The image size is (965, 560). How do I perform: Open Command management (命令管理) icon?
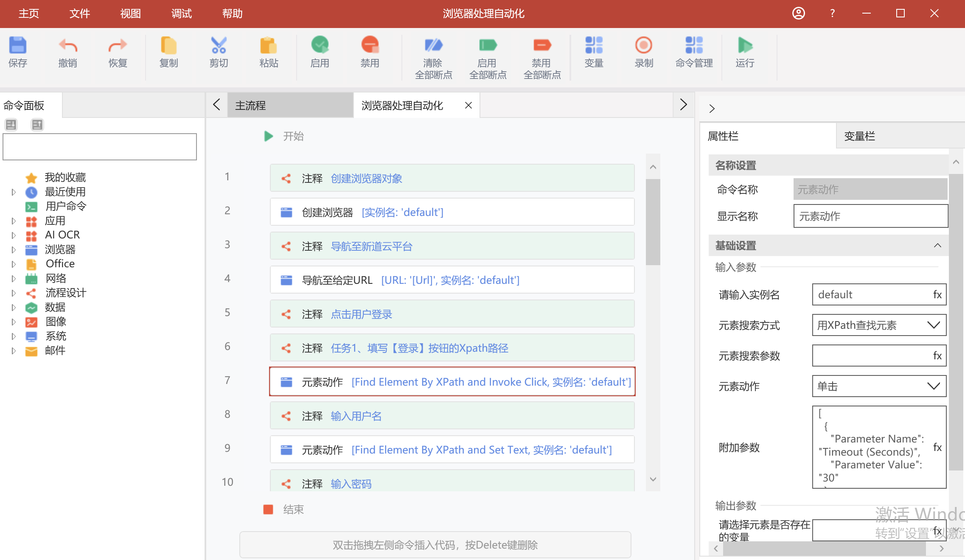[694, 46]
